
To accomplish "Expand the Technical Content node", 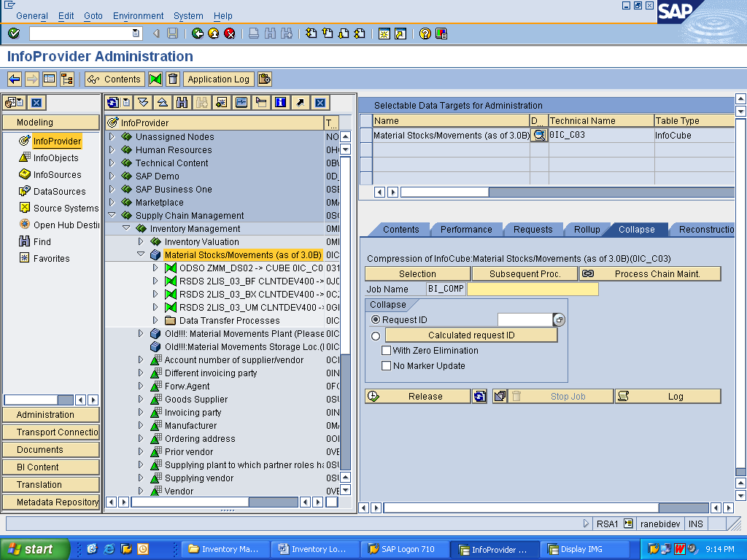I will coord(112,163).
